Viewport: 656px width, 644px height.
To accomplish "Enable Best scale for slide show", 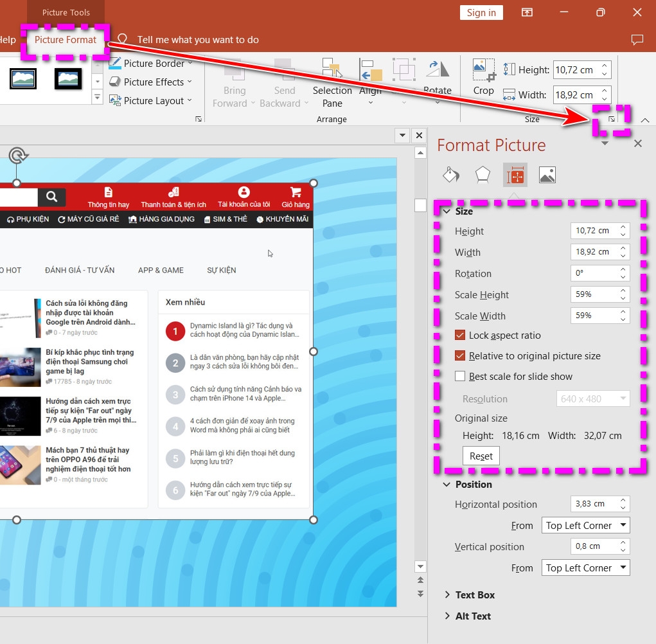I will (460, 376).
